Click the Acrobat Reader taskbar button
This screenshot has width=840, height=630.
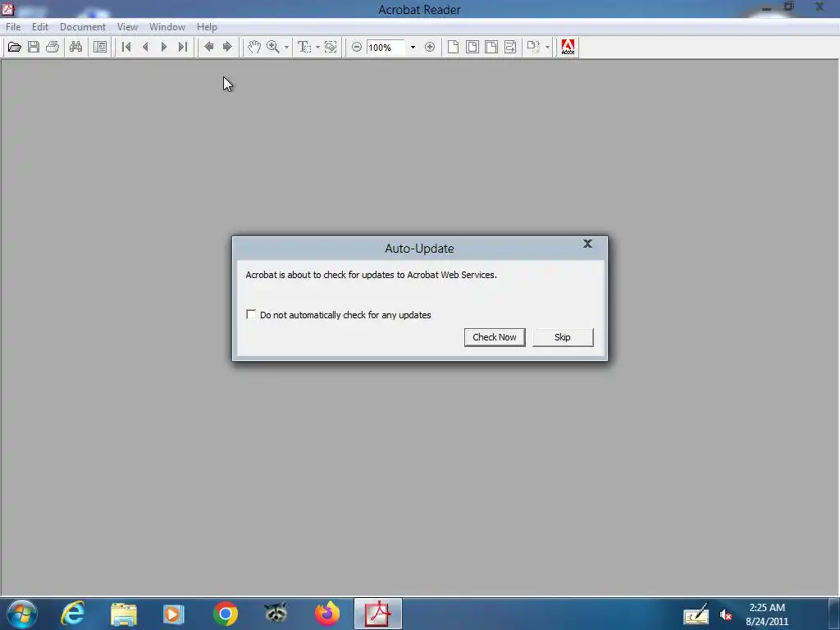[378, 614]
